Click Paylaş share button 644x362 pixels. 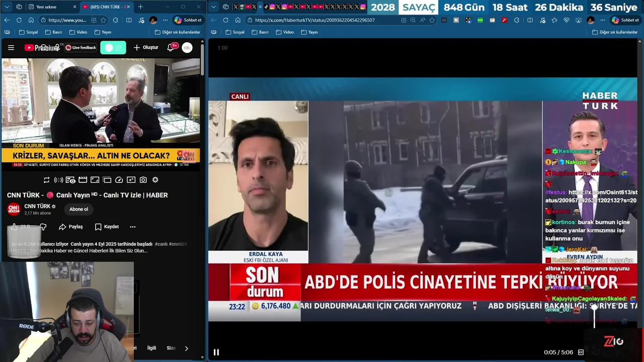coord(70,227)
